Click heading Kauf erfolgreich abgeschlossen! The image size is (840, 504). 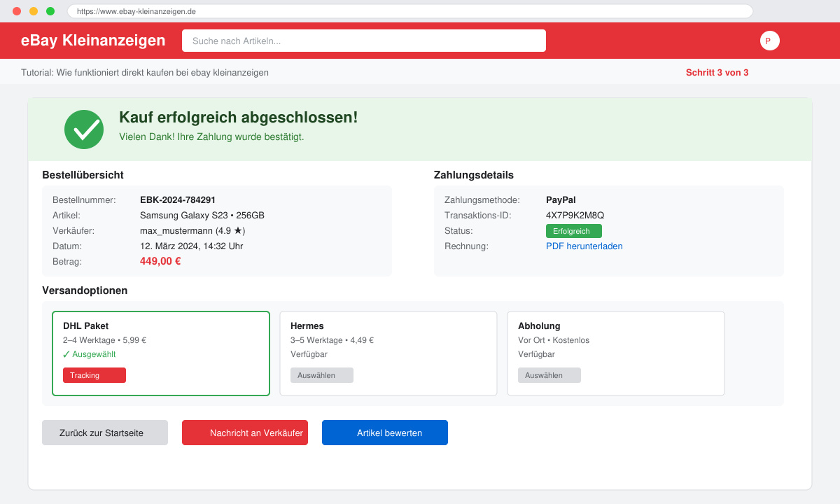coord(238,118)
